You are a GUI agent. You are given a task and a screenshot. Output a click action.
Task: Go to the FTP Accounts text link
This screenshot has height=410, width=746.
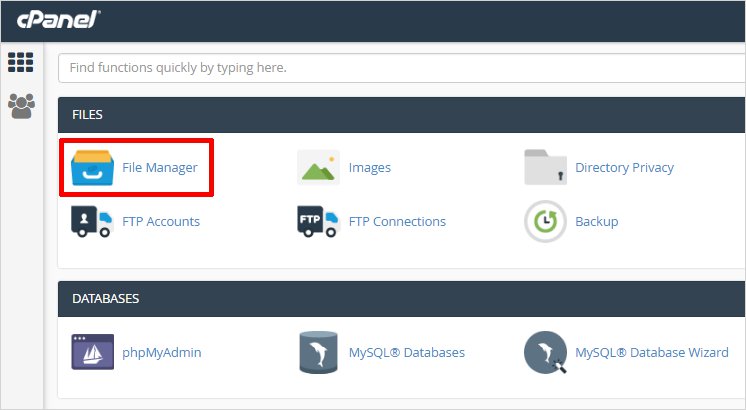(161, 221)
